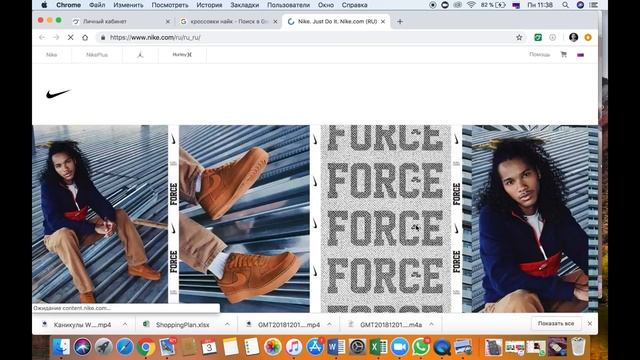Open the Chrome home page icon
The height and width of the screenshot is (360, 640).
[85, 38]
